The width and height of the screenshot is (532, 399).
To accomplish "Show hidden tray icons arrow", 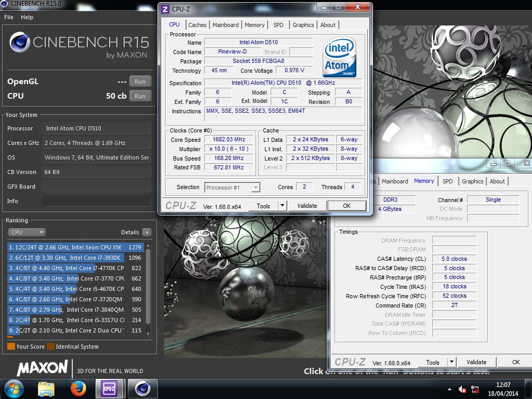I will (449, 390).
